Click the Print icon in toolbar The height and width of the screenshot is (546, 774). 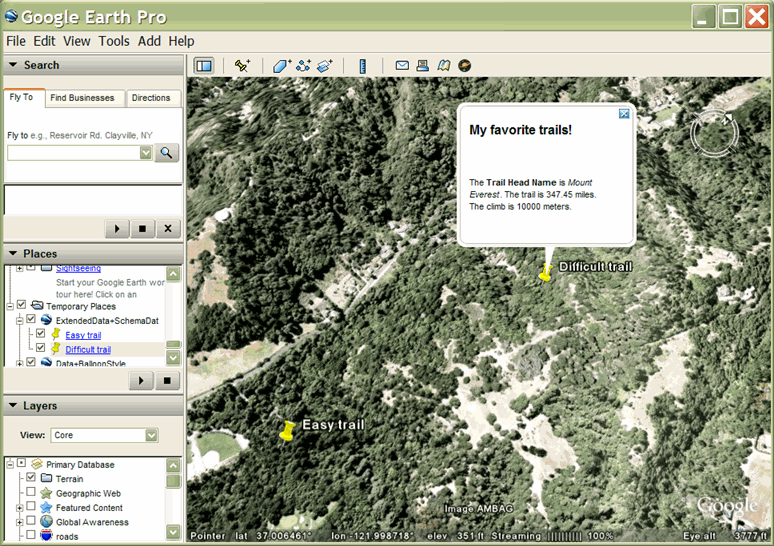pyautogui.click(x=422, y=66)
